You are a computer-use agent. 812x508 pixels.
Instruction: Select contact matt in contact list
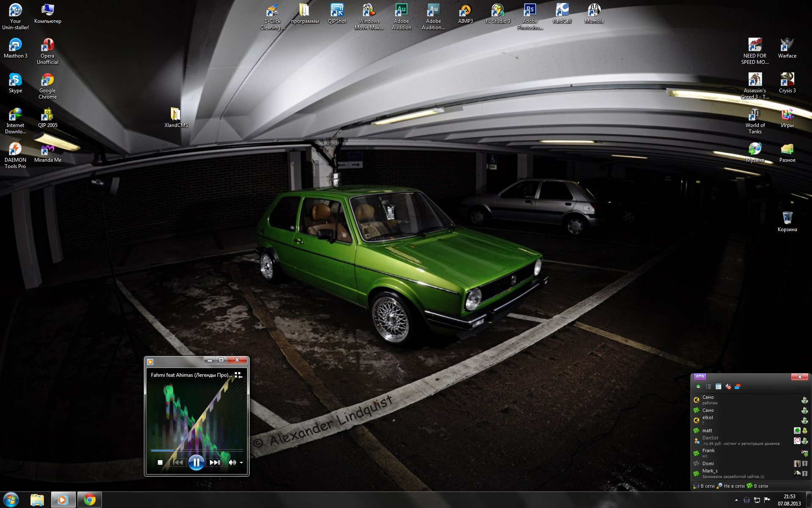pos(707,431)
